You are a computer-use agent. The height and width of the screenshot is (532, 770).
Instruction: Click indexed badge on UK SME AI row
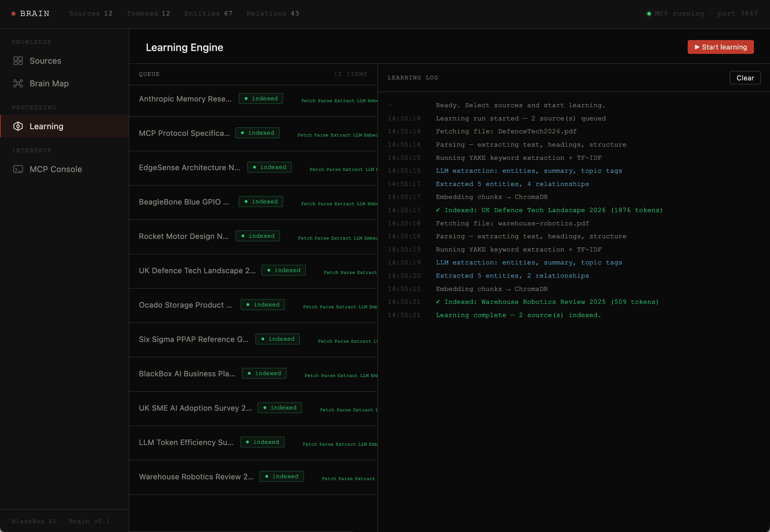pos(280,407)
